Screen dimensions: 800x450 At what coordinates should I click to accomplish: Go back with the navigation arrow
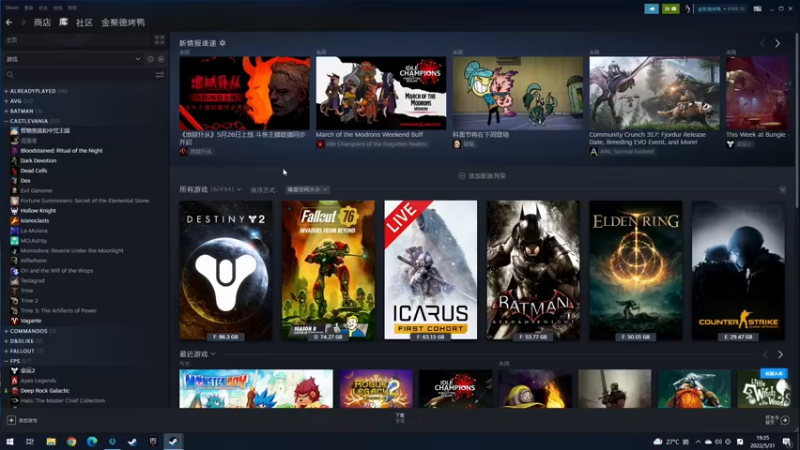(9, 22)
